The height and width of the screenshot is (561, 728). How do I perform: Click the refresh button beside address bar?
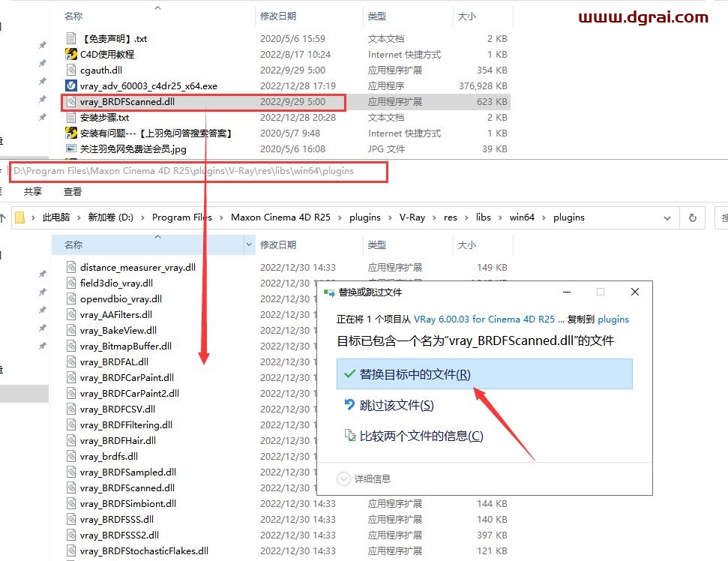(693, 217)
